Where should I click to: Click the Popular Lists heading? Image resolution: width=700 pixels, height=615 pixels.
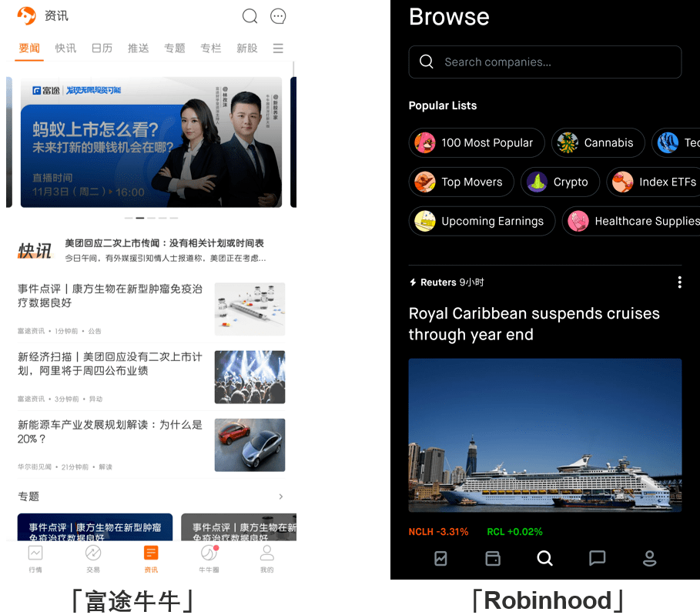point(443,105)
